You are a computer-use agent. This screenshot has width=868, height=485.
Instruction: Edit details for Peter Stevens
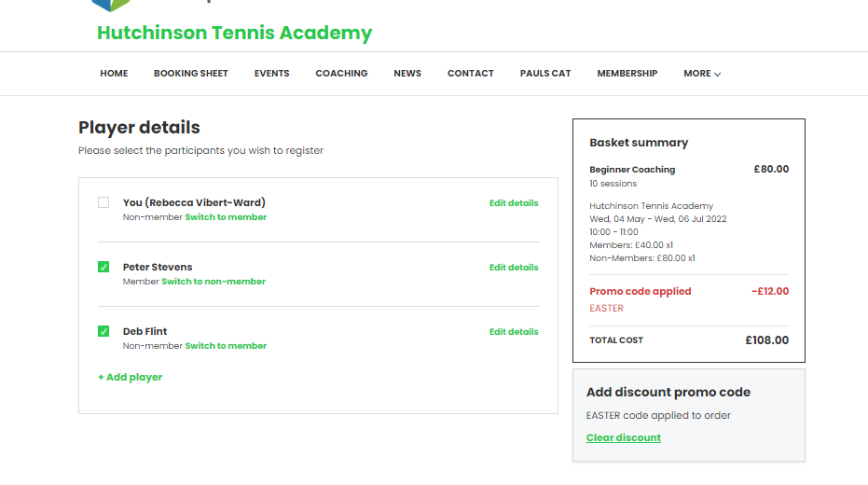click(x=514, y=267)
